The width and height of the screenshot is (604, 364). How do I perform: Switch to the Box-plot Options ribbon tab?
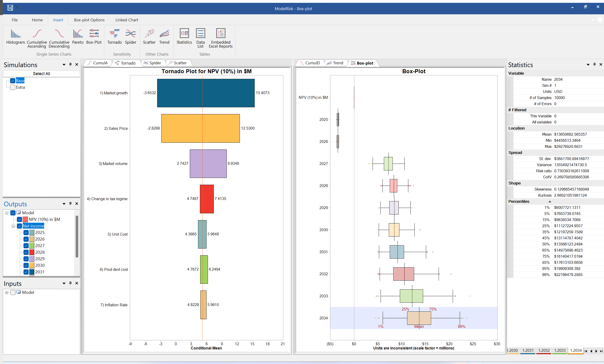coord(89,20)
